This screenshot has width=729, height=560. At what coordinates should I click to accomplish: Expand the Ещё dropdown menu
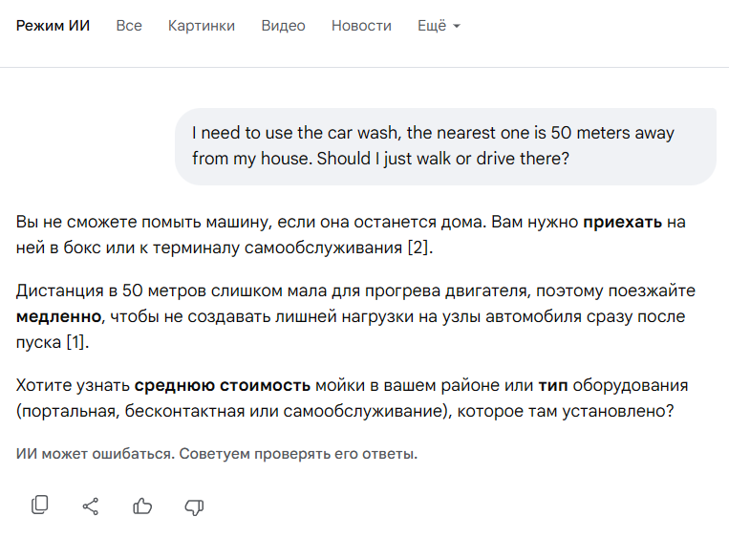pos(439,26)
